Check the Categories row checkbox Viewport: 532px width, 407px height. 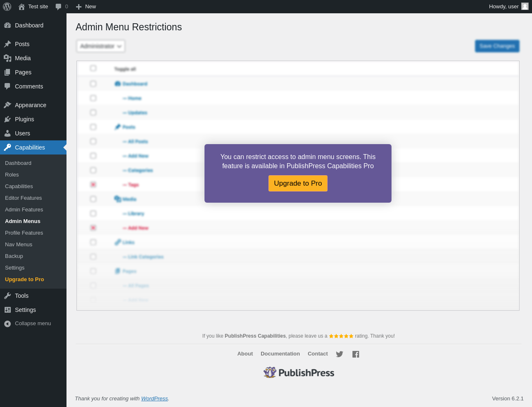[93, 170]
